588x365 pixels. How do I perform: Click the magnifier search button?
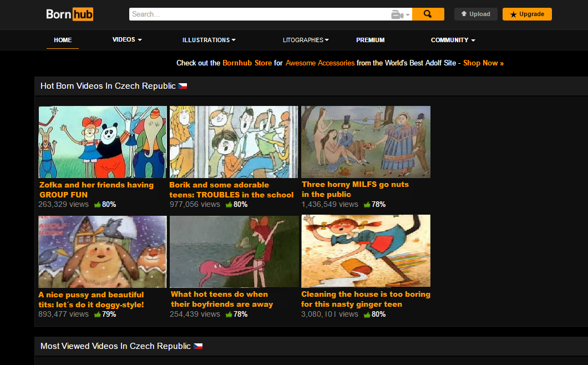[428, 14]
